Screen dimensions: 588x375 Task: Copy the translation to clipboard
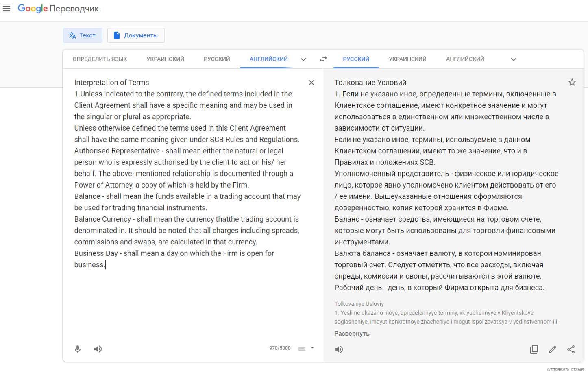click(x=534, y=349)
